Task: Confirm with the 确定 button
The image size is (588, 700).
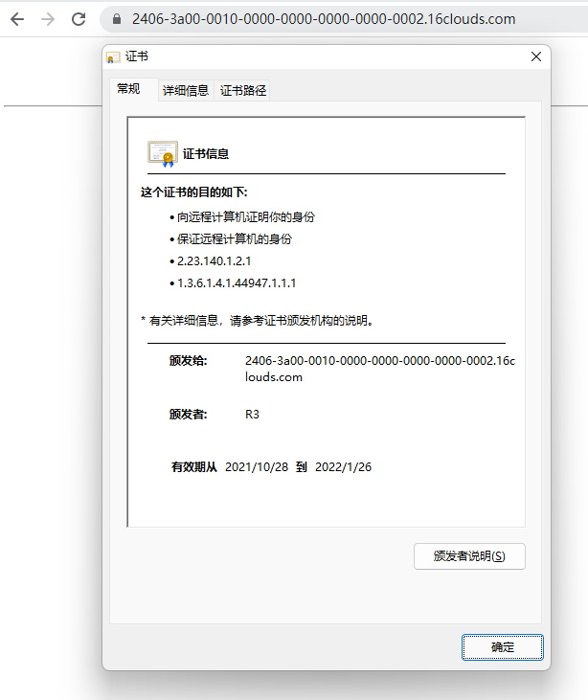Action: click(503, 647)
